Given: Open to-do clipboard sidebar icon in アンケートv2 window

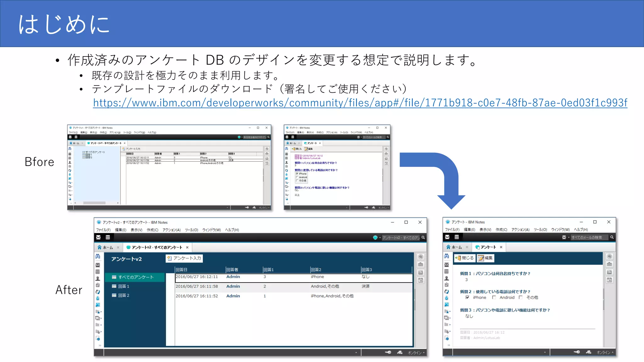Looking at the screenshot, I should [98, 285].
